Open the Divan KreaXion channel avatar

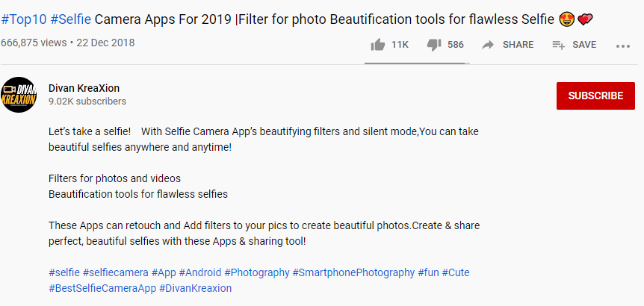click(x=19, y=94)
